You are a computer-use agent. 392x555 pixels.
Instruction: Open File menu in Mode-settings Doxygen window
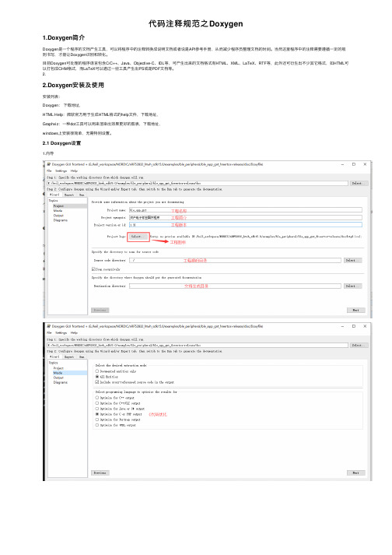pyautogui.click(x=49, y=332)
